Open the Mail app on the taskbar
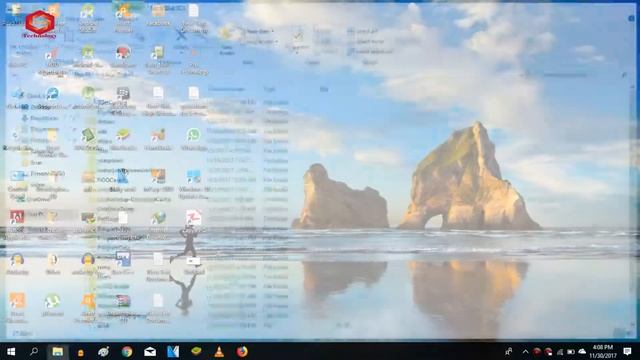The image size is (640, 360). pyautogui.click(x=150, y=351)
